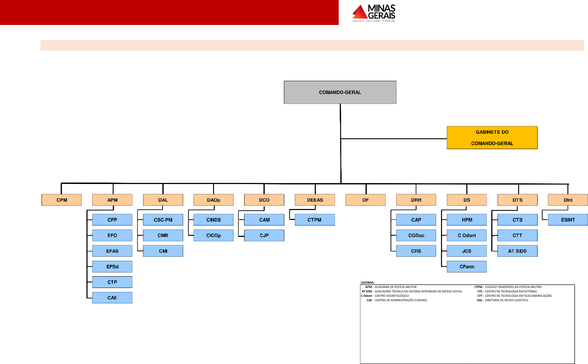
Task: Click the Gabinete do Comando-Geral box
Action: 492,137
